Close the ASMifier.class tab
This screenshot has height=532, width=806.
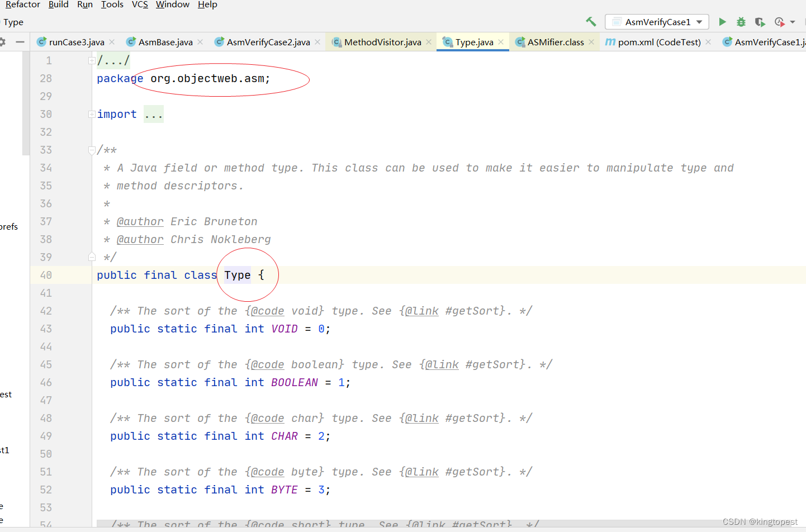tap(591, 41)
